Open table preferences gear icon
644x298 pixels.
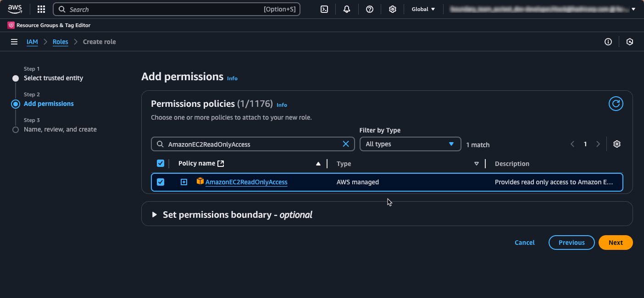click(x=617, y=144)
